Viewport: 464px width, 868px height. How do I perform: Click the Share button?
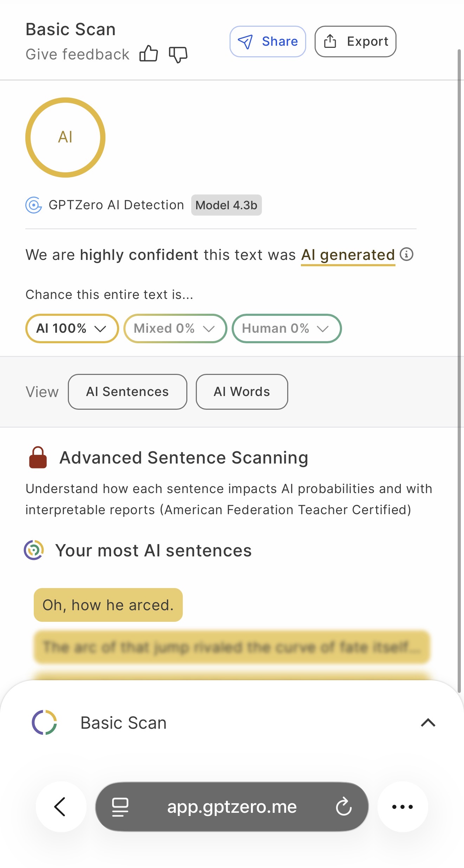[268, 42]
